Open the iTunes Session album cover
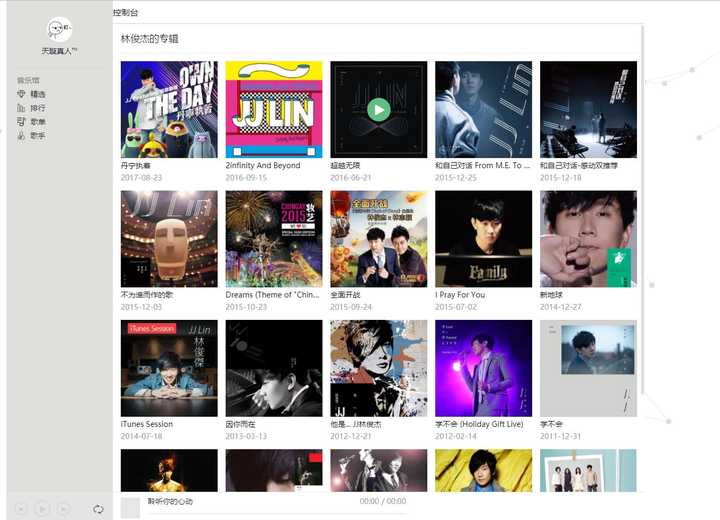Screen dimensions: 720x520 (169, 368)
